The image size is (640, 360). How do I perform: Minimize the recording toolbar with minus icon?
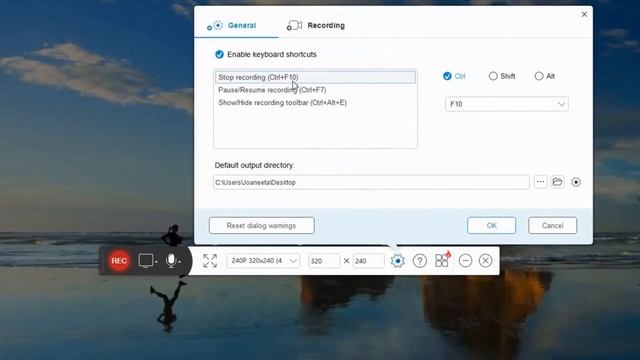(465, 260)
